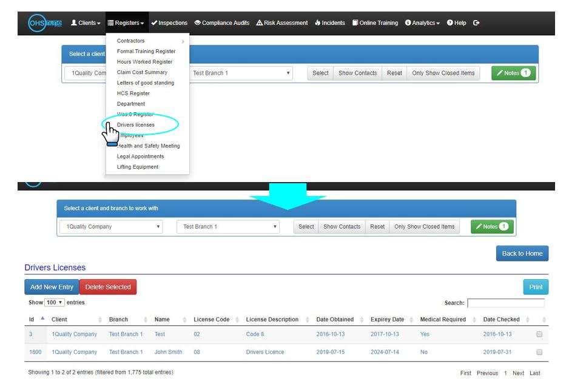
Task: Click the Compliance Audits eye icon
Action: pyautogui.click(x=197, y=23)
